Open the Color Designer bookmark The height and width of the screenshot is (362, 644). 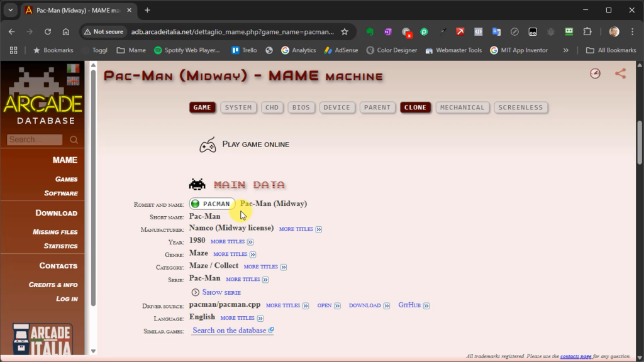coord(392,50)
